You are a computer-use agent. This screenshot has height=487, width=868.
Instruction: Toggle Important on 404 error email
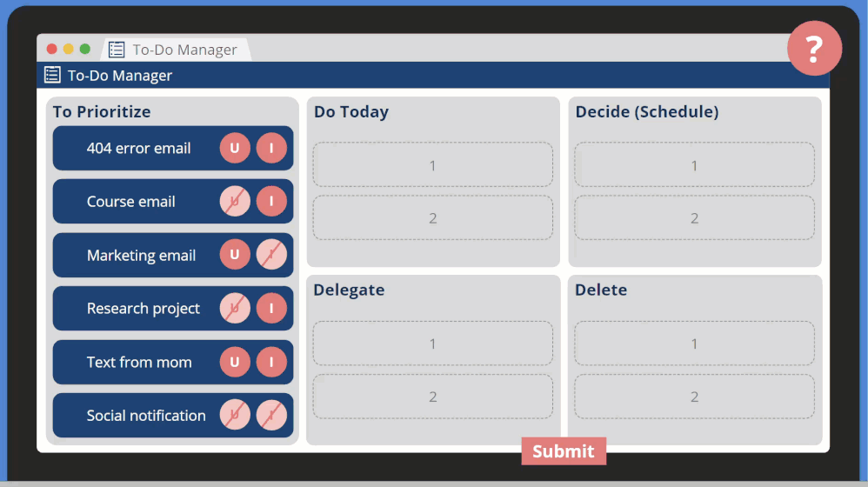tap(271, 149)
